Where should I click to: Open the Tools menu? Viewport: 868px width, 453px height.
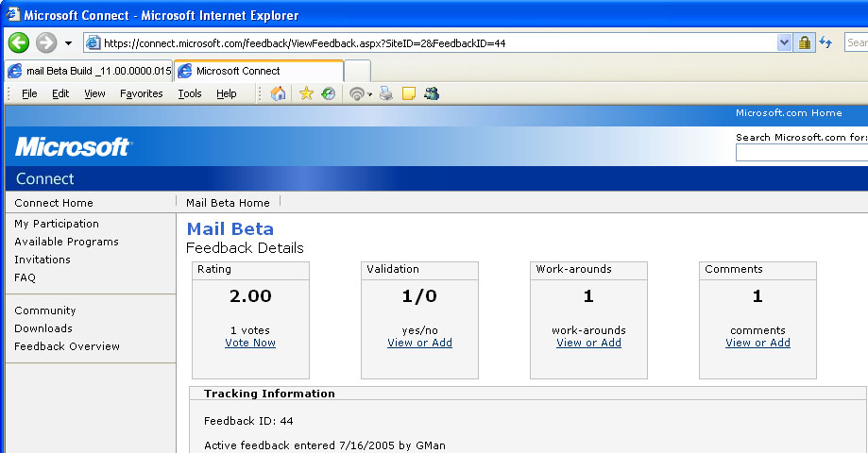189,93
